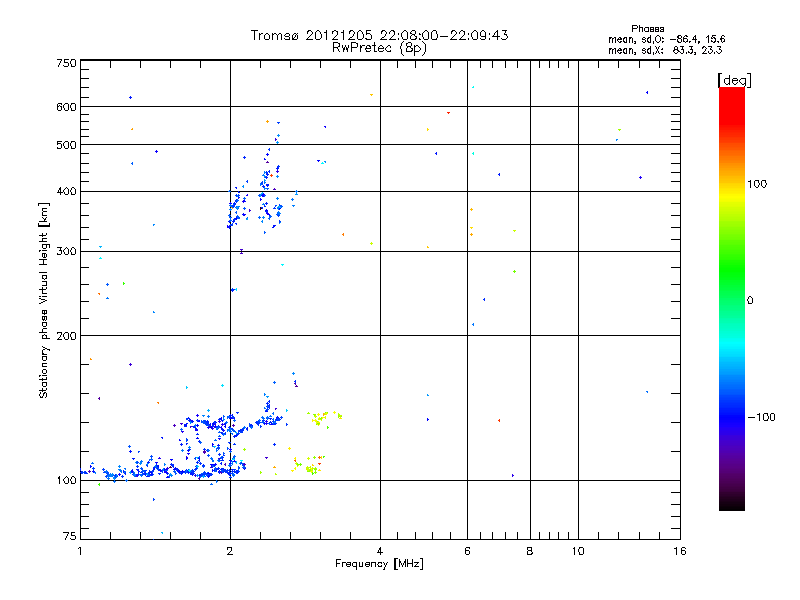Click the '100' color bar tick label

(x=757, y=184)
